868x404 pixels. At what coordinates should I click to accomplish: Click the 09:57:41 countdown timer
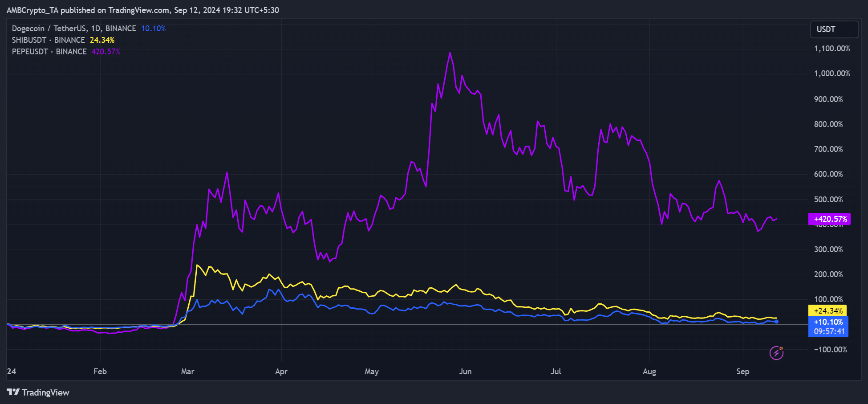[828, 331]
